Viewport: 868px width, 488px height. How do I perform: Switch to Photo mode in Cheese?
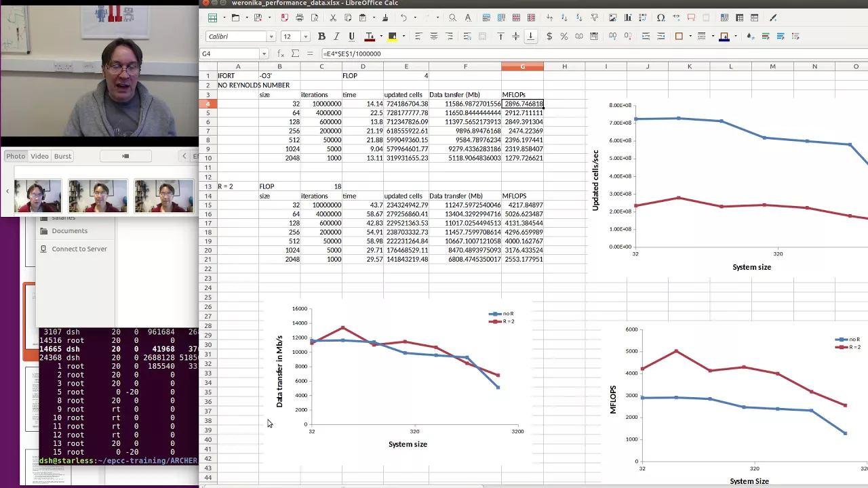click(x=16, y=156)
